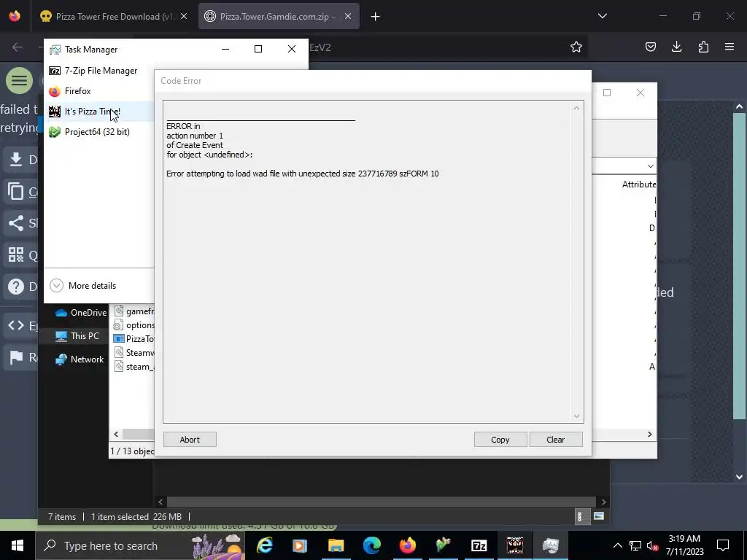The image size is (747, 560).
Task: Open 7-Zip from taskbar
Action: click(x=479, y=545)
